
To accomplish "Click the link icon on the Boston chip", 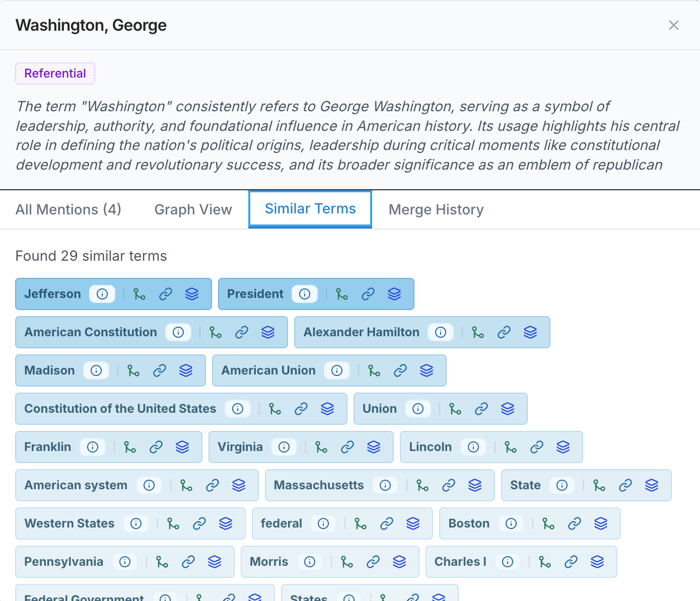I will click(x=575, y=523).
